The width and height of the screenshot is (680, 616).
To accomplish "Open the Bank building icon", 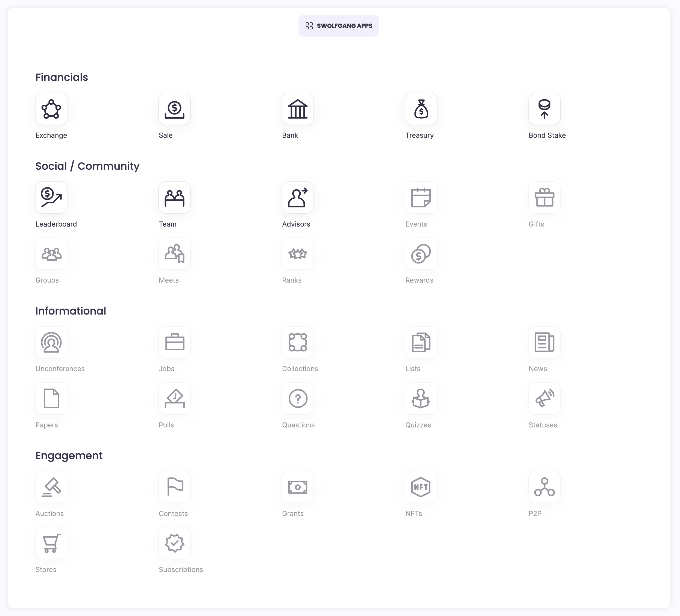I will coord(297,109).
